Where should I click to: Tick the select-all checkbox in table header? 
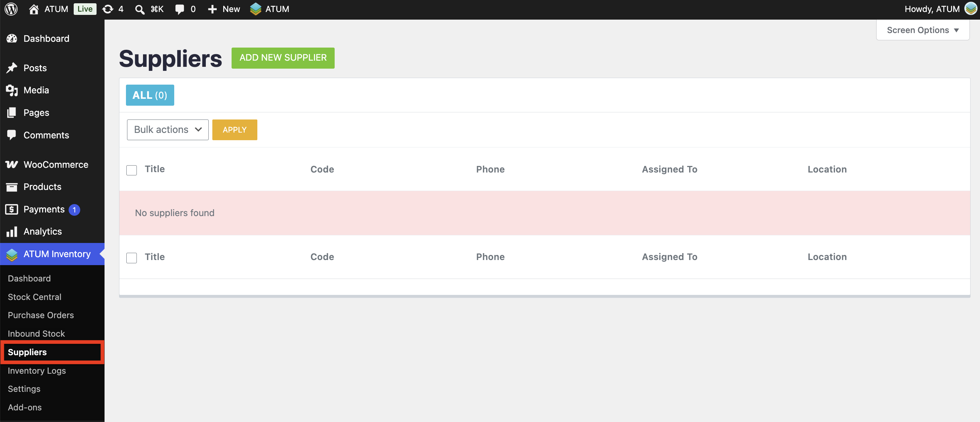point(132,170)
